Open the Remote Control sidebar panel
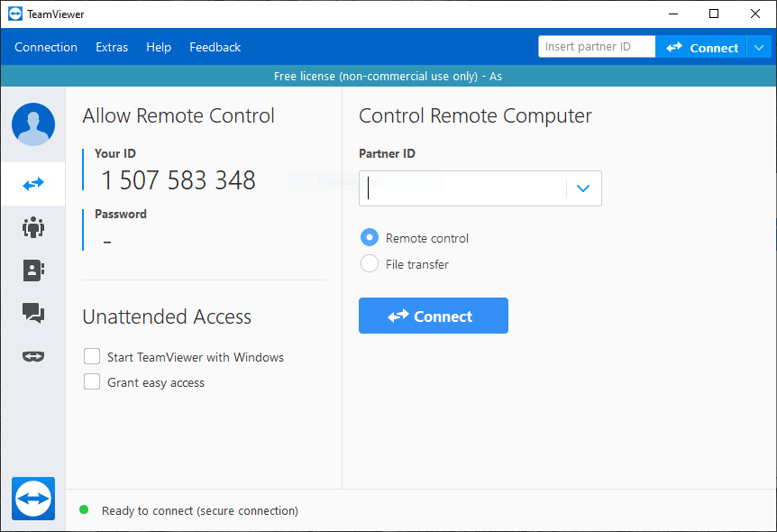Screen dimensions: 777x532 pos(32,184)
